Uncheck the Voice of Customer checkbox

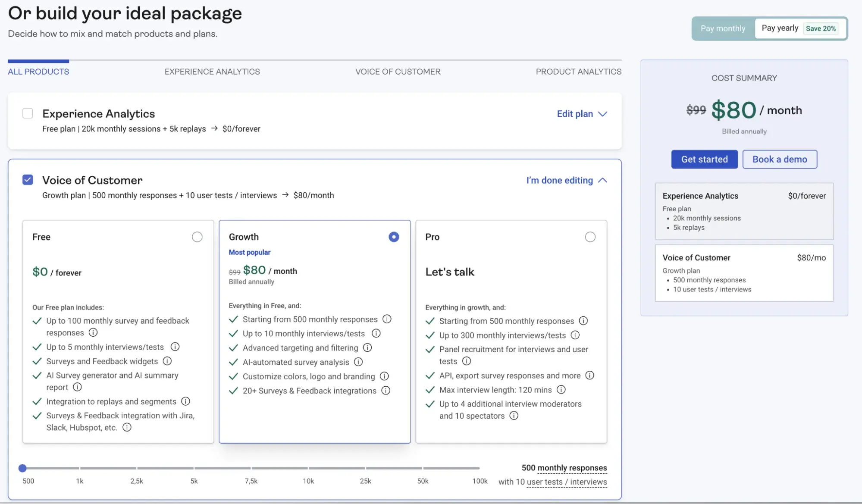pos(28,180)
